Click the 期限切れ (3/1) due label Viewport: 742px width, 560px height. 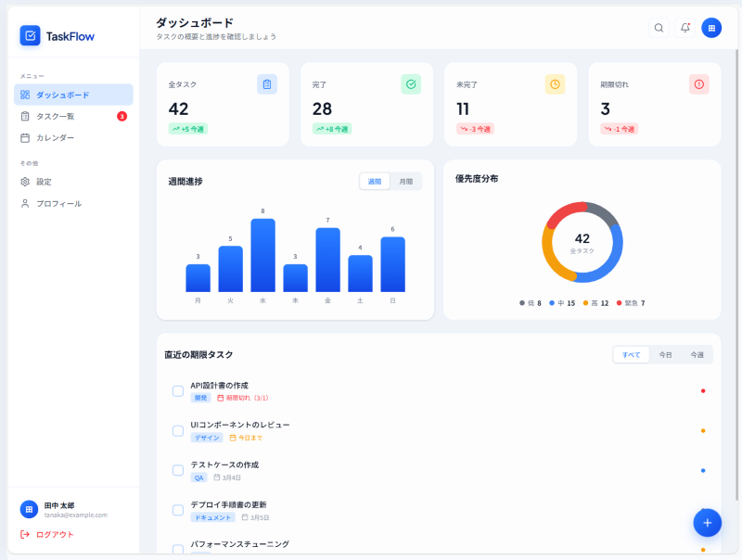point(243,399)
